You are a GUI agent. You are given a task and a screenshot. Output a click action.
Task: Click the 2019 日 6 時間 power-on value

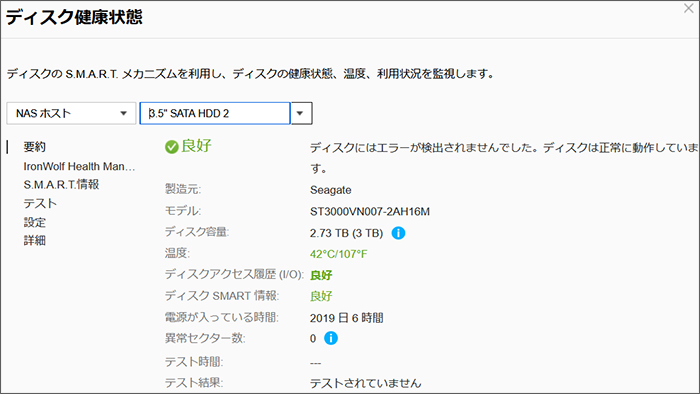[346, 318]
